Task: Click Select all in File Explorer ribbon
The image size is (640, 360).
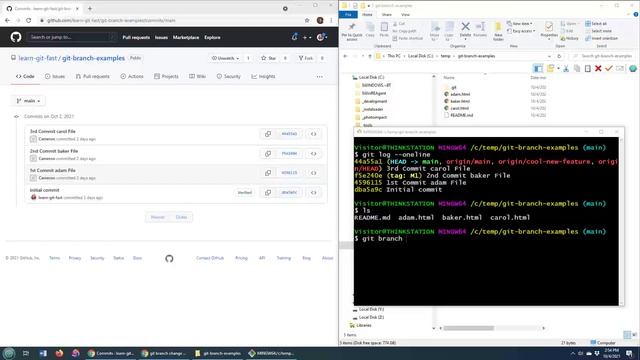Action: tap(596, 24)
